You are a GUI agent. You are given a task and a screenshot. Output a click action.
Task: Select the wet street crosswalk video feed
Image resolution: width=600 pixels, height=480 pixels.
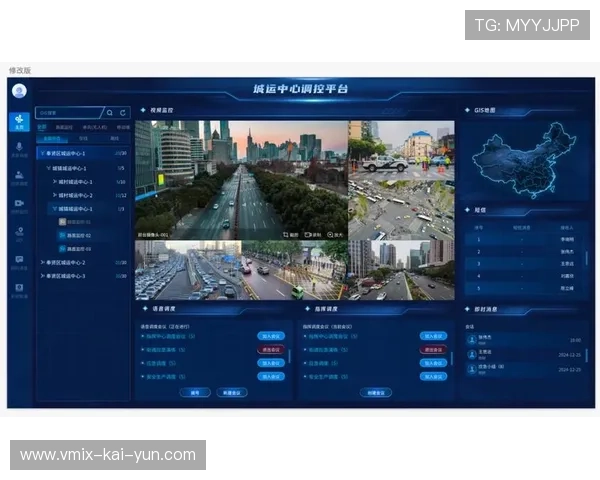coord(295,270)
